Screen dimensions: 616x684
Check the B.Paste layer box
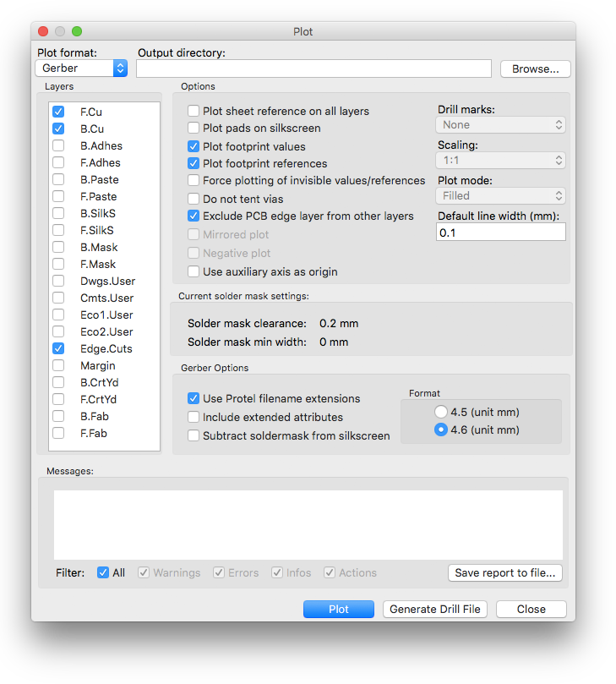(58, 179)
